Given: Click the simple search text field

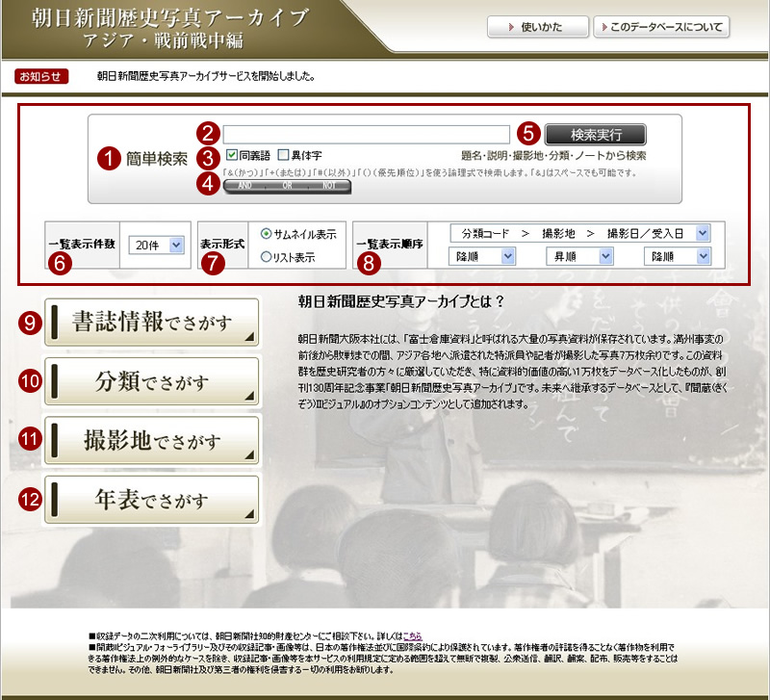Looking at the screenshot, I should click(x=366, y=134).
